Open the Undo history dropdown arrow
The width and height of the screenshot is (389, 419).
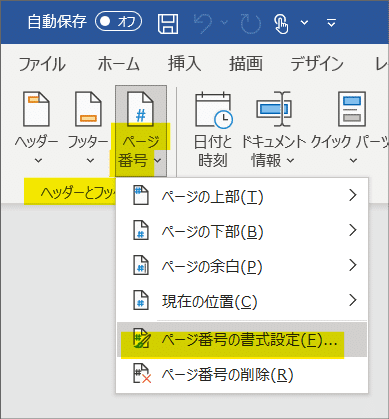[225, 23]
